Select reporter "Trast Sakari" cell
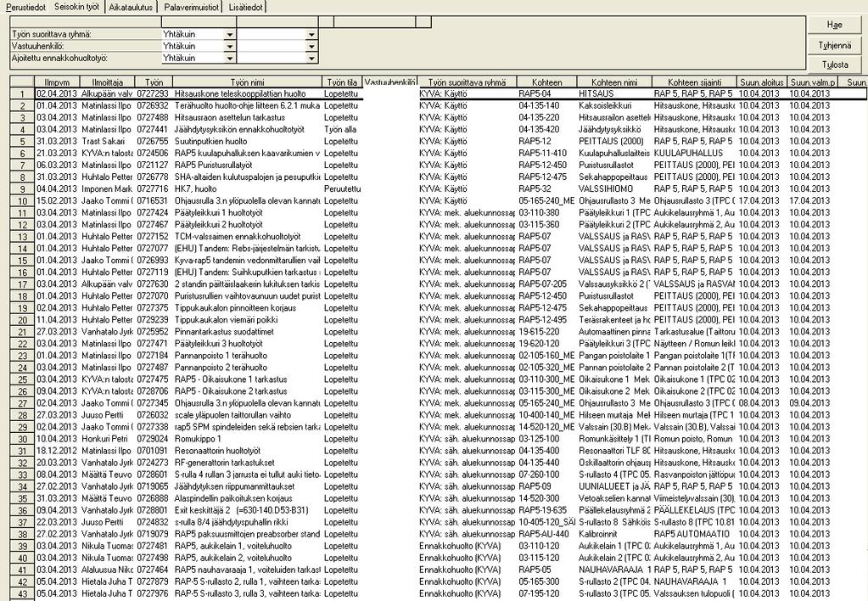This screenshot has width=868, height=601. (106, 141)
